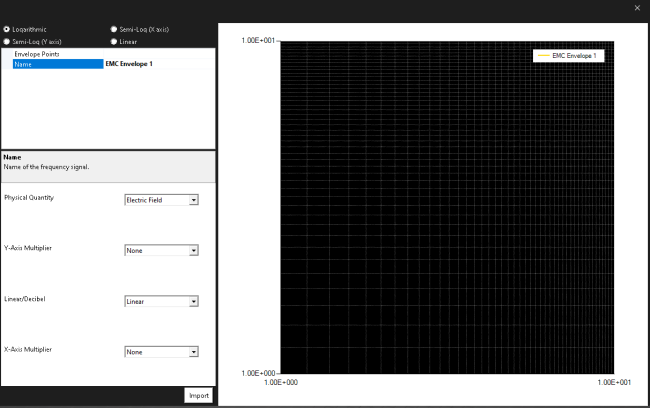Screen dimensions: 650x408
Task: Click the 'Name of the frequency signal.' description
Action: (46, 167)
